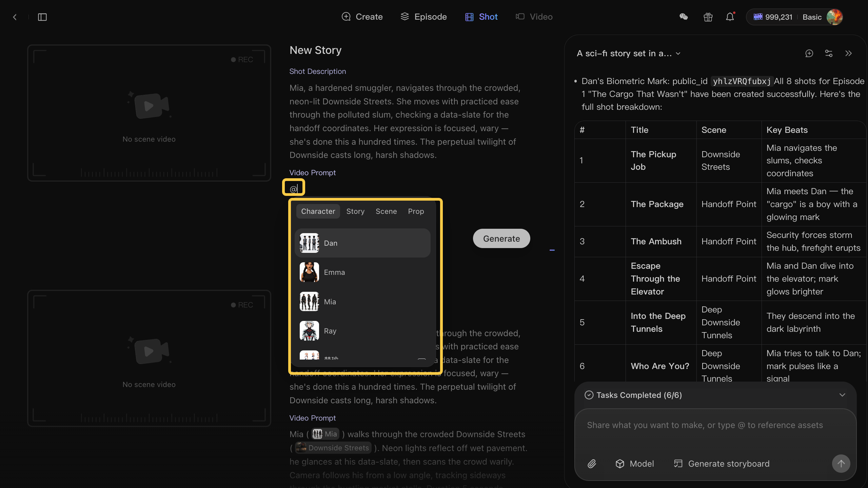Click the Create tab plus icon

click(x=346, y=17)
